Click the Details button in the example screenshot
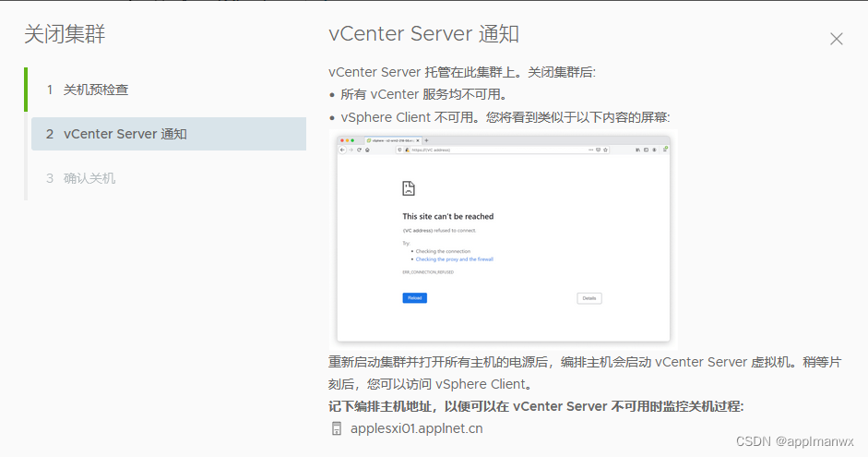This screenshot has width=868, height=457. 589,298
